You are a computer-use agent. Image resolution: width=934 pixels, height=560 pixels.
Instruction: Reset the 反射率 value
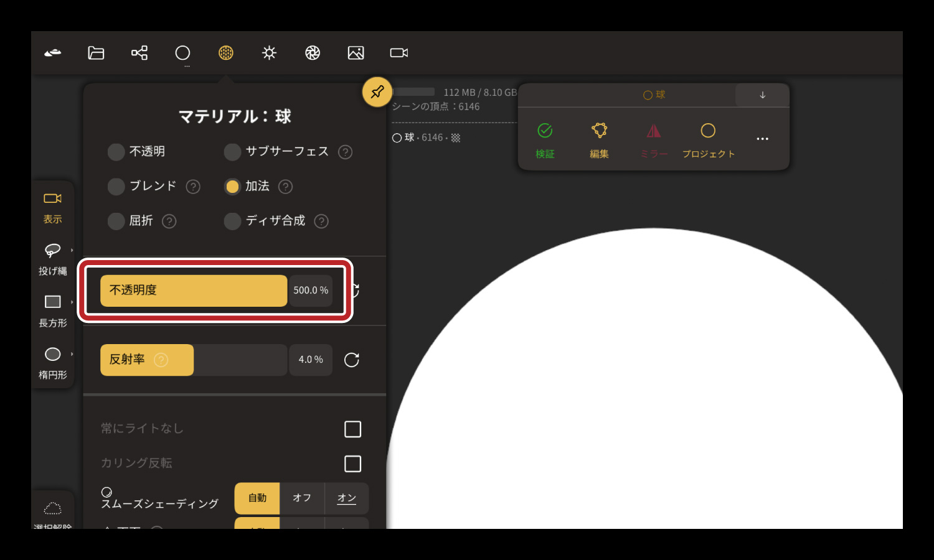coord(352,360)
